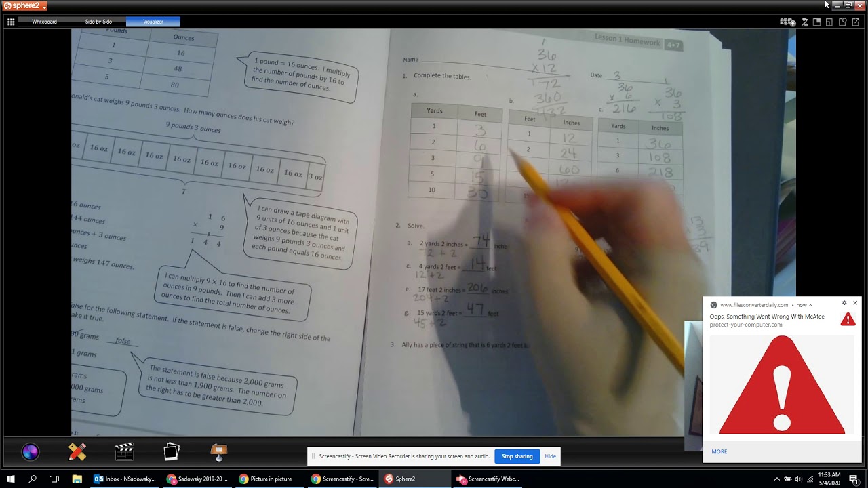Click notification title Oops Something Went Wrong

coord(767,317)
